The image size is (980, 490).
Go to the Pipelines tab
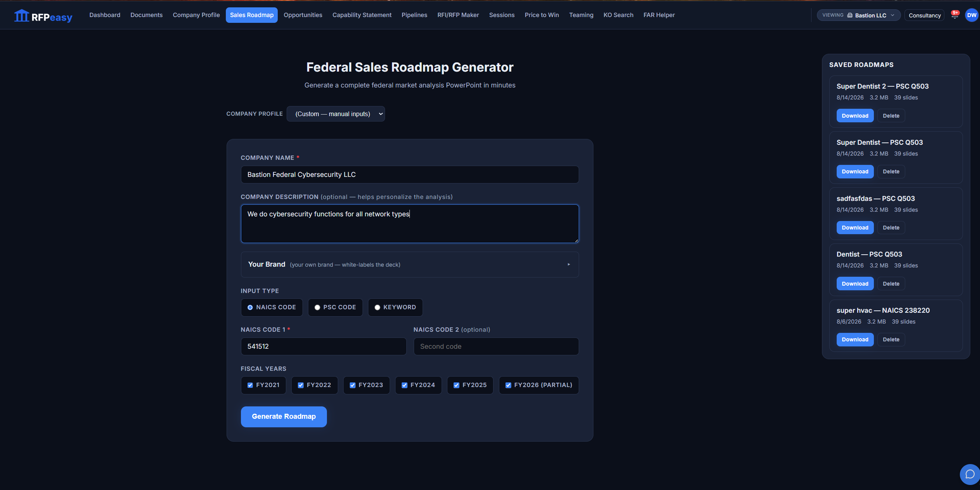pos(414,15)
